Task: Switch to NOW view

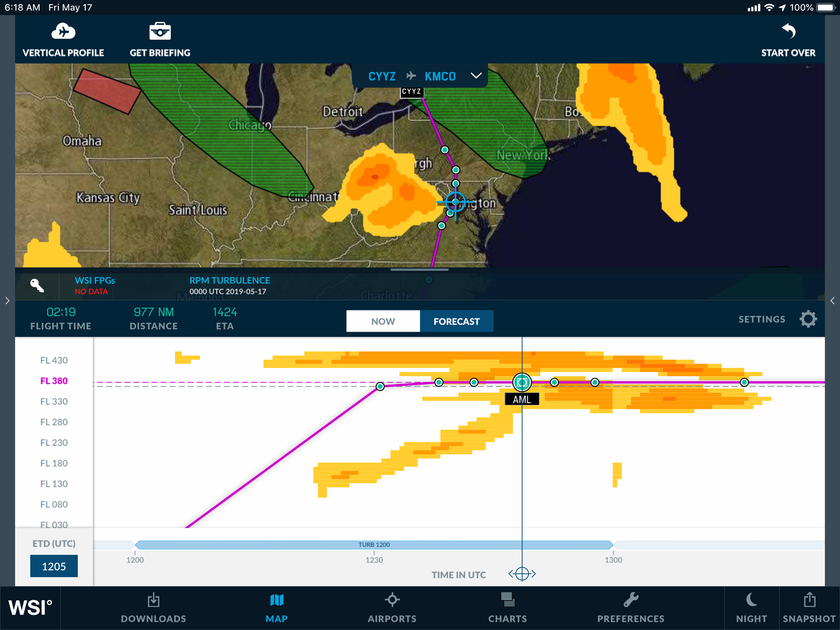Action: [383, 321]
